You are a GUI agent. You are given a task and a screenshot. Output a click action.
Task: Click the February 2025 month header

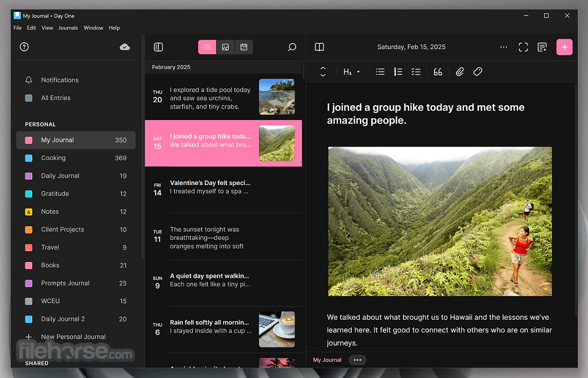pyautogui.click(x=171, y=67)
